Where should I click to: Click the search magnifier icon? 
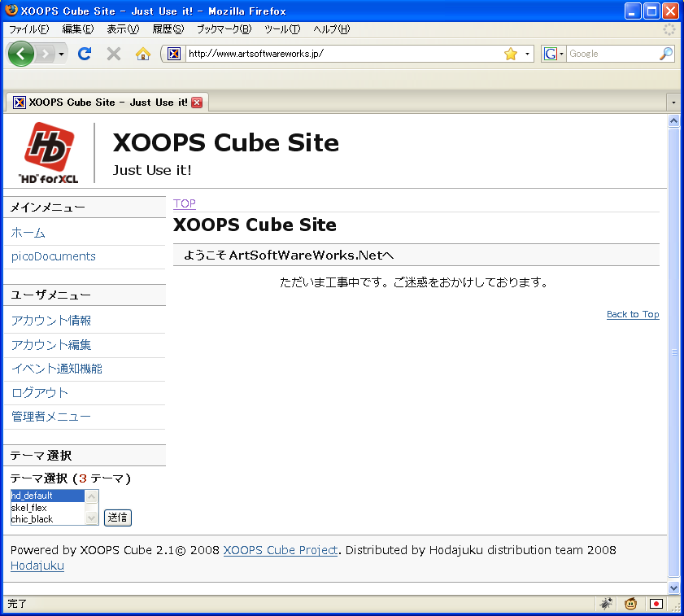(x=665, y=54)
